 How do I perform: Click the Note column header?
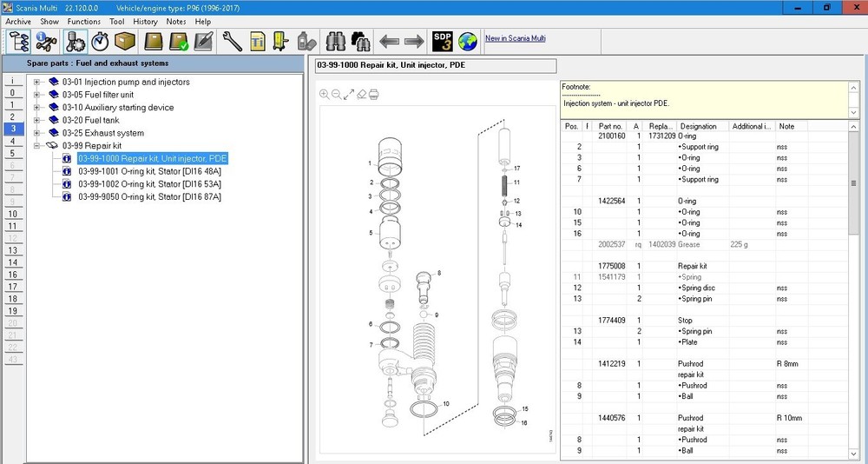click(791, 126)
